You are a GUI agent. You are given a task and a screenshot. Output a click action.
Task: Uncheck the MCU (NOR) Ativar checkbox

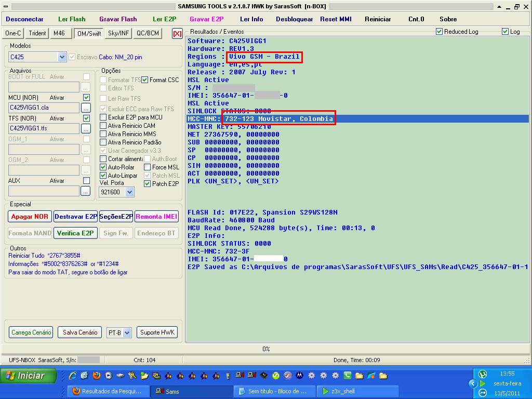coord(87,98)
